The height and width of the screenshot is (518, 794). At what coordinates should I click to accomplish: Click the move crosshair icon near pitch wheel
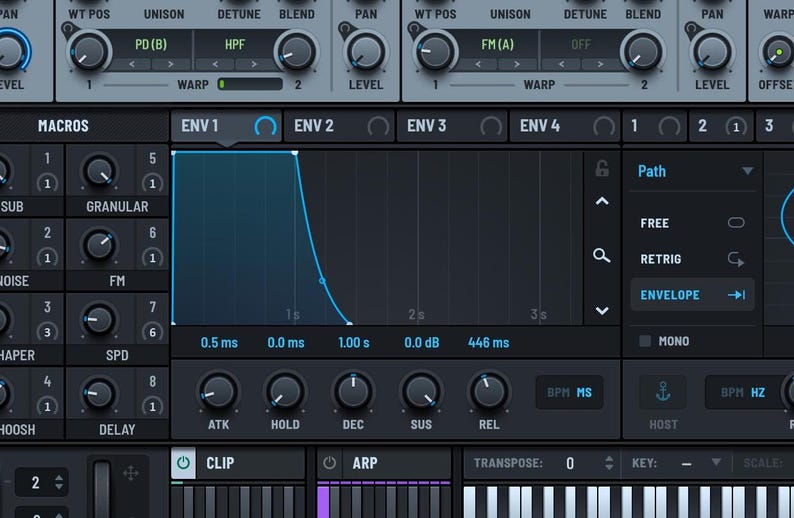pyautogui.click(x=131, y=473)
